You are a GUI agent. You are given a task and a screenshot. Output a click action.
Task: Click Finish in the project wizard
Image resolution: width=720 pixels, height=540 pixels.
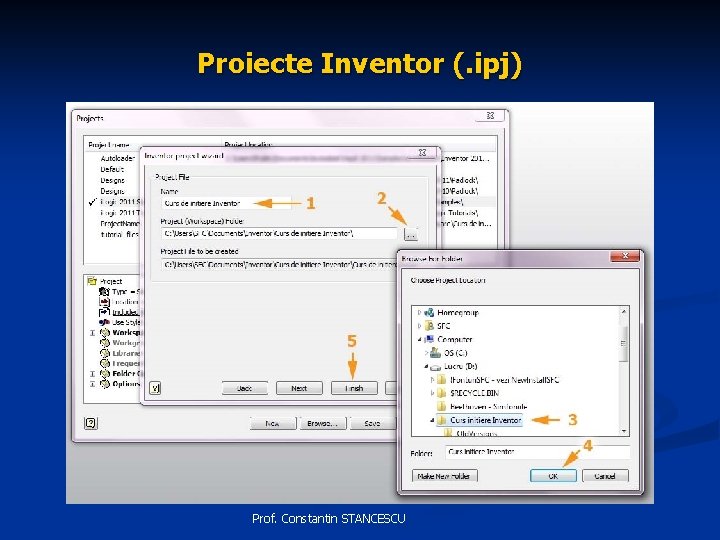354,388
